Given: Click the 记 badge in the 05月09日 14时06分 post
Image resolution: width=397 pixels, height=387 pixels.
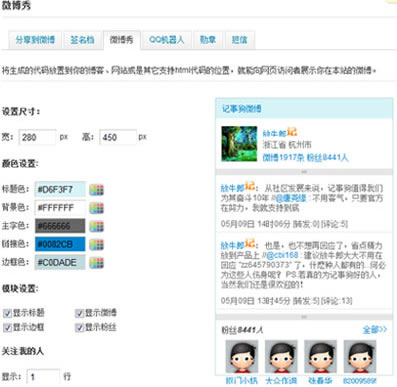Looking at the screenshot, I should 250,186.
